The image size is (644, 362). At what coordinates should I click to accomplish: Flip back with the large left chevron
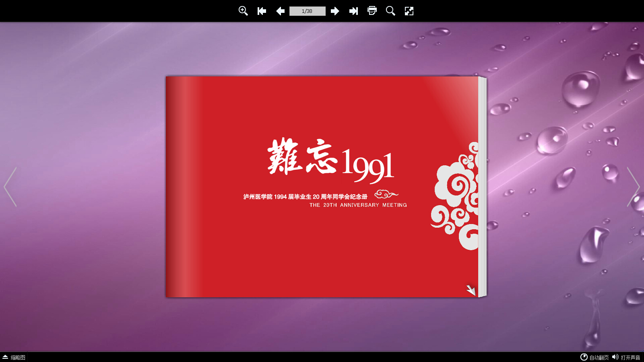[10, 187]
